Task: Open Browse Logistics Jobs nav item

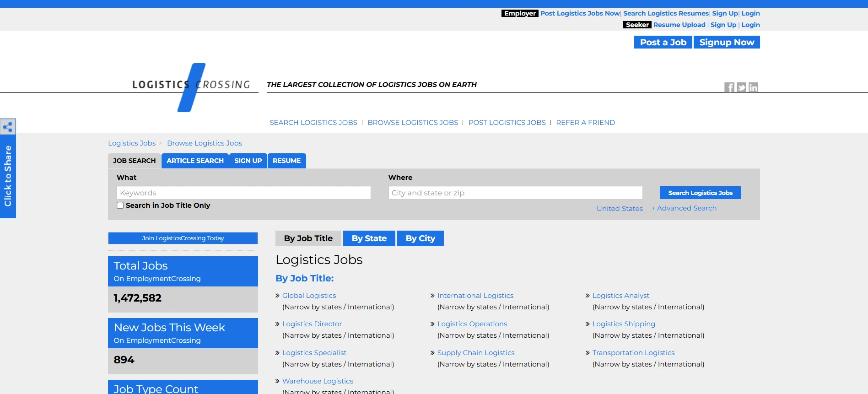Action: point(413,123)
